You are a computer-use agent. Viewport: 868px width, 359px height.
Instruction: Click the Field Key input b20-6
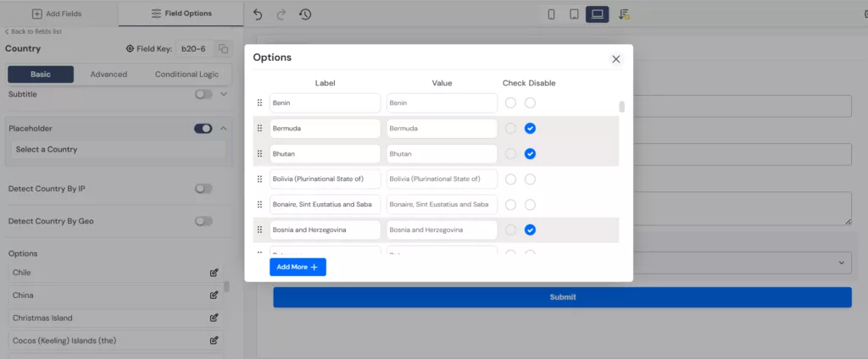pyautogui.click(x=194, y=48)
